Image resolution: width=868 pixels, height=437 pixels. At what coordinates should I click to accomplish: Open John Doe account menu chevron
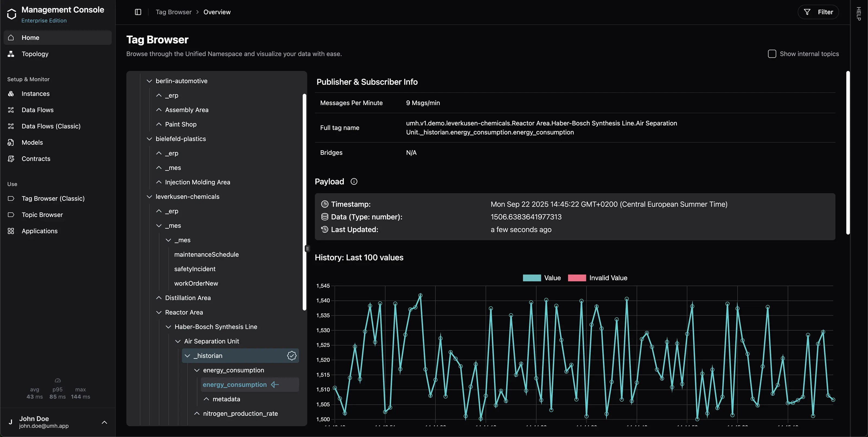pos(104,422)
